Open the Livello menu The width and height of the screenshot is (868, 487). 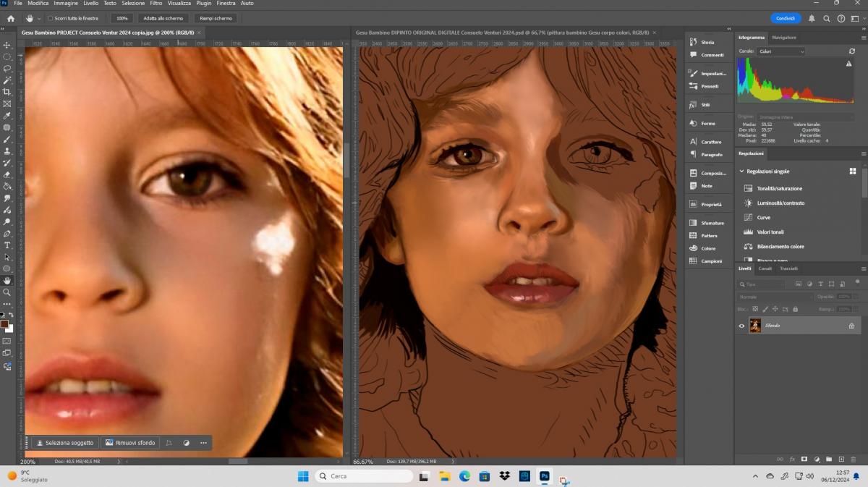point(90,4)
